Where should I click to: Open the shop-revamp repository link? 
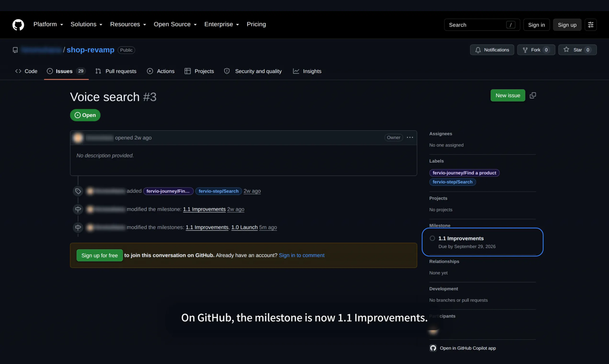(90, 50)
